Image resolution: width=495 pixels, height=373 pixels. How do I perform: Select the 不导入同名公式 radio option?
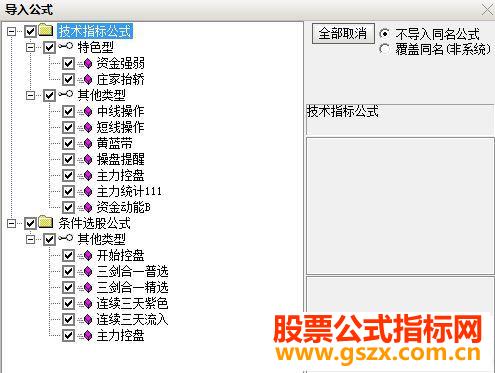[x=384, y=34]
